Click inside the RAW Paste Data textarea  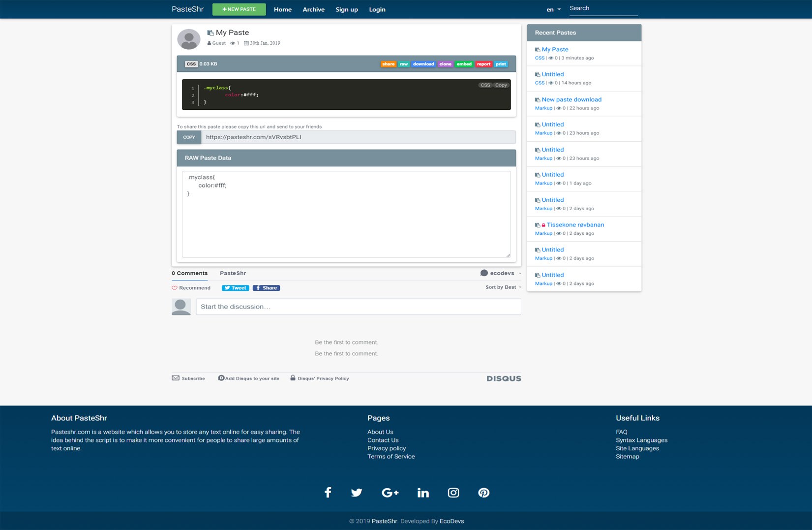[x=346, y=214]
